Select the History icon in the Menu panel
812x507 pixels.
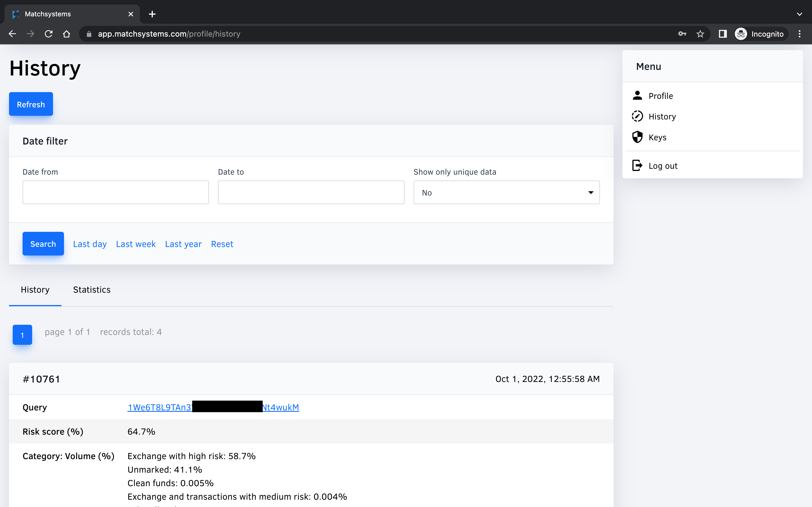638,116
